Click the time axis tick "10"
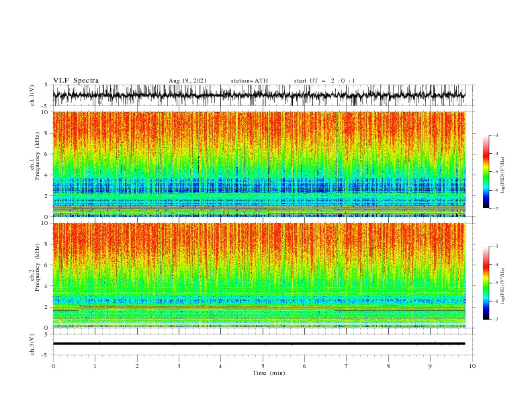This screenshot has height=411, width=532. pyautogui.click(x=472, y=366)
